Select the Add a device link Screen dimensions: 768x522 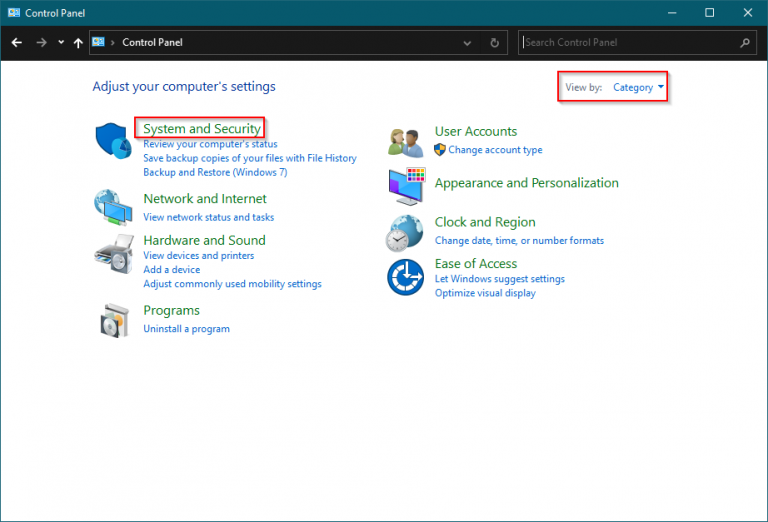(171, 269)
